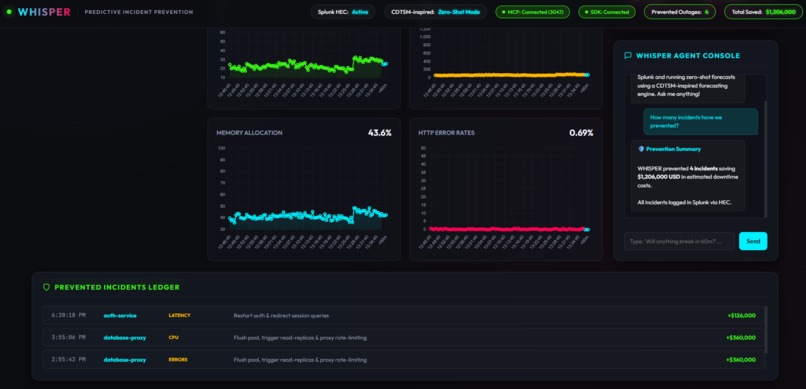
Task: Click the Prevented Incidents Ledger shield icon
Action: [x=46, y=287]
